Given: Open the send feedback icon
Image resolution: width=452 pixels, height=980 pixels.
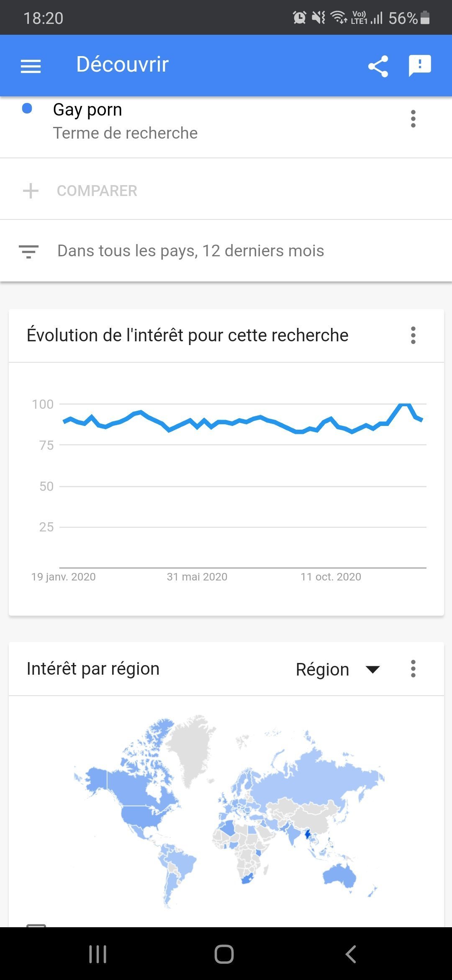Looking at the screenshot, I should (x=419, y=66).
